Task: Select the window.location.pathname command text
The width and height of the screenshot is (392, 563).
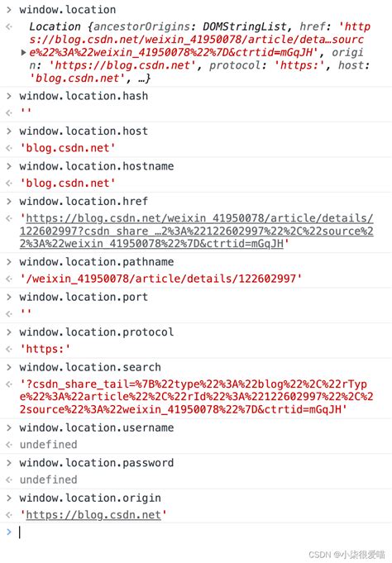Action: point(97,262)
